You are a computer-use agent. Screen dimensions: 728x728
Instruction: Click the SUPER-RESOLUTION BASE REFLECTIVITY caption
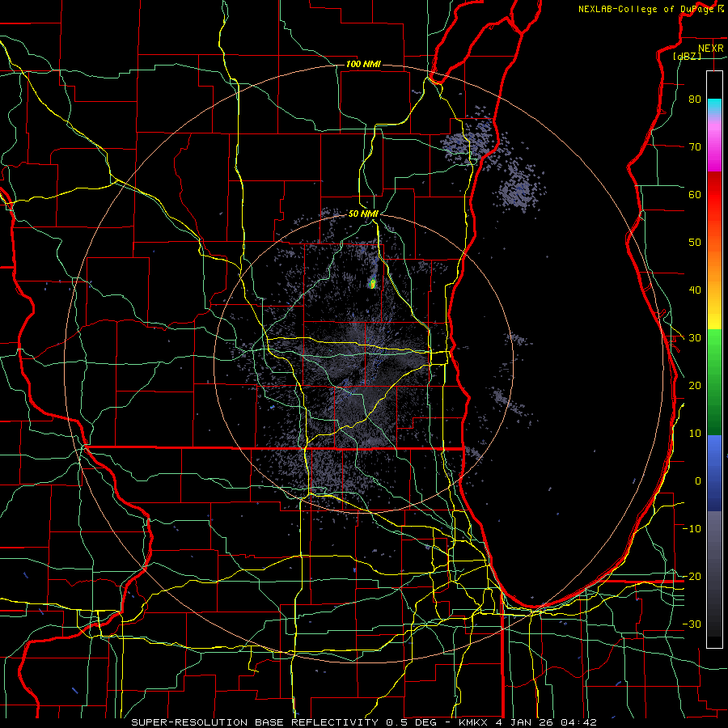tap(255, 722)
